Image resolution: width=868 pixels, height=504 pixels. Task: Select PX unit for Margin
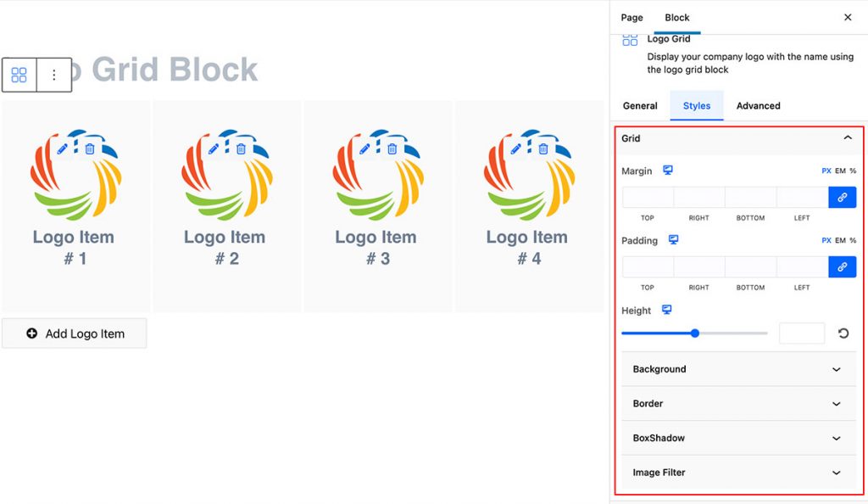[826, 171]
